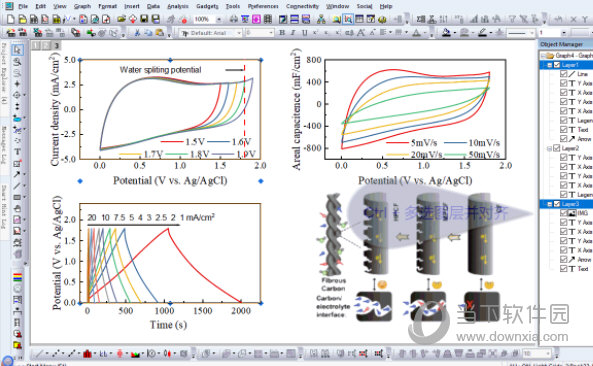Toggle the Arrow checkbox under Layer1
Screen dimensions: 593x366
click(564, 139)
